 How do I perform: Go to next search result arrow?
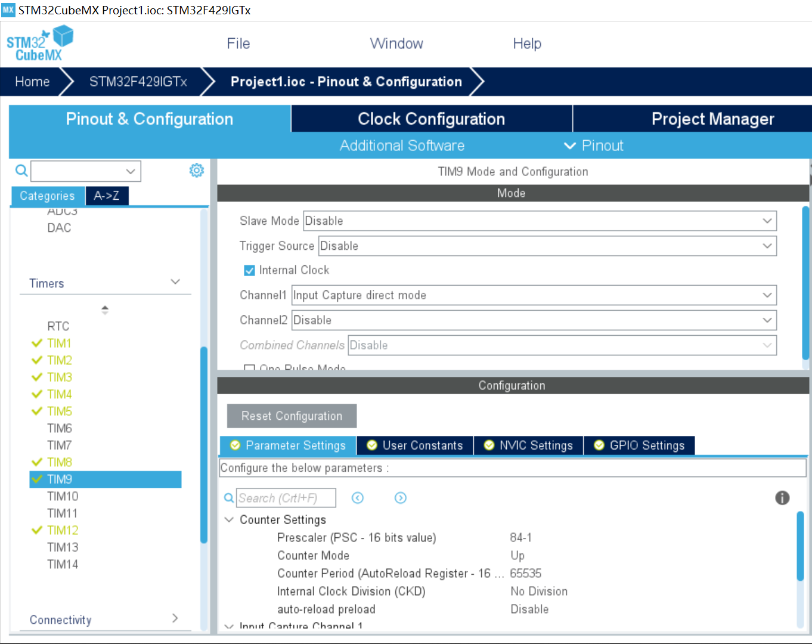(401, 498)
